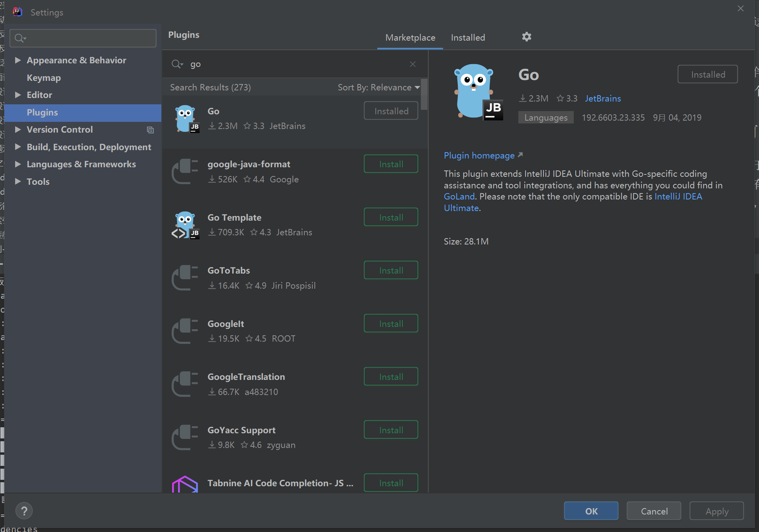Close the Settings dialog with the X
Image resolution: width=759 pixels, height=532 pixels.
click(x=741, y=8)
